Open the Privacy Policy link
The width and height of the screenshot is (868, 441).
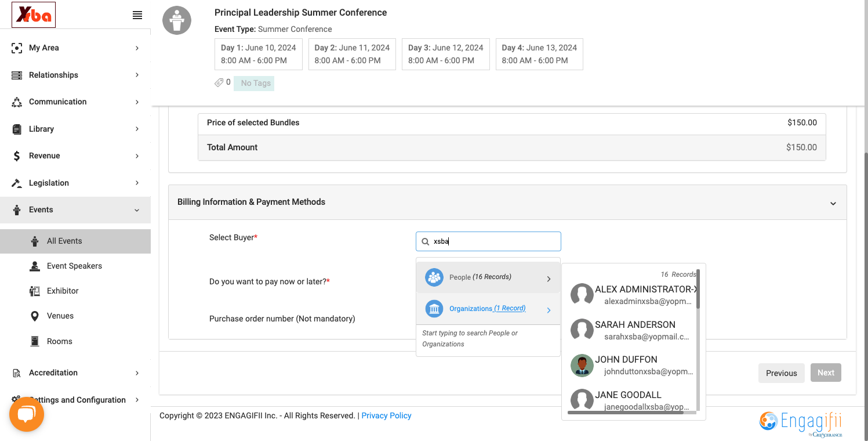[386, 415]
